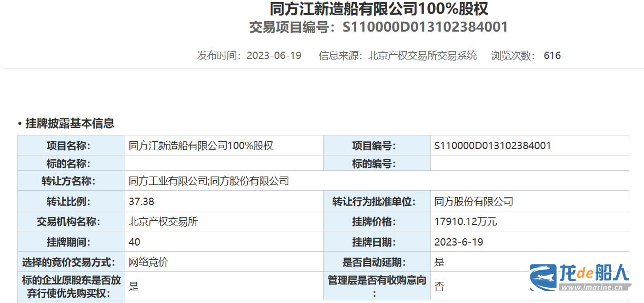This screenshot has width=644, height=303.
Task: Select the transfer ratio value 37.38
Action: click(x=142, y=201)
